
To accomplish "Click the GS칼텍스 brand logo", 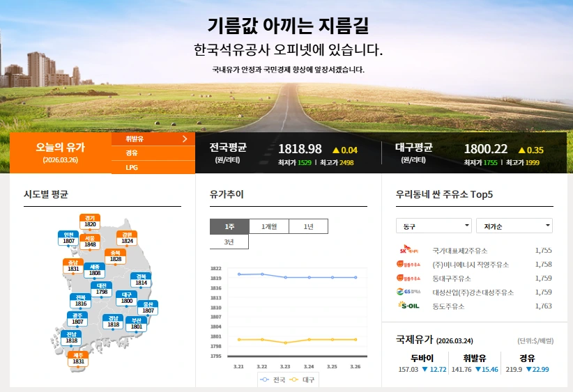I will pyautogui.click(x=409, y=292).
